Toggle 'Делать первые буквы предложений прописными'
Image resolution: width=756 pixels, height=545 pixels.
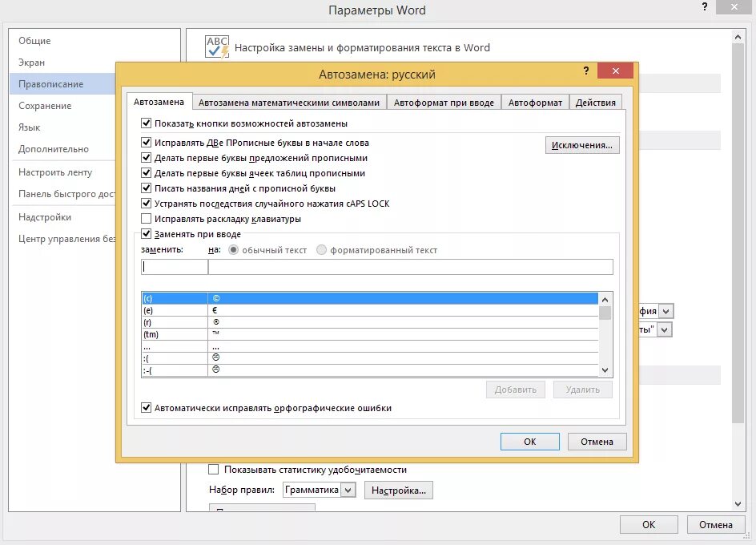(x=146, y=158)
